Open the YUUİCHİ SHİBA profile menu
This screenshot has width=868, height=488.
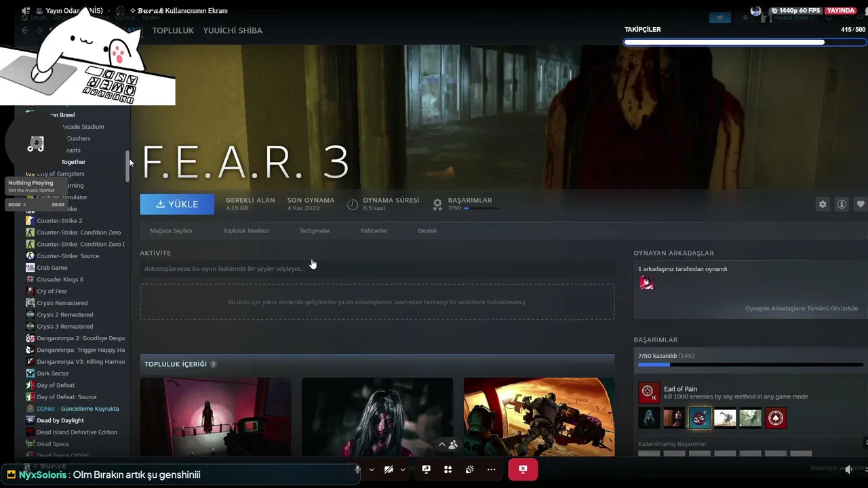click(233, 30)
